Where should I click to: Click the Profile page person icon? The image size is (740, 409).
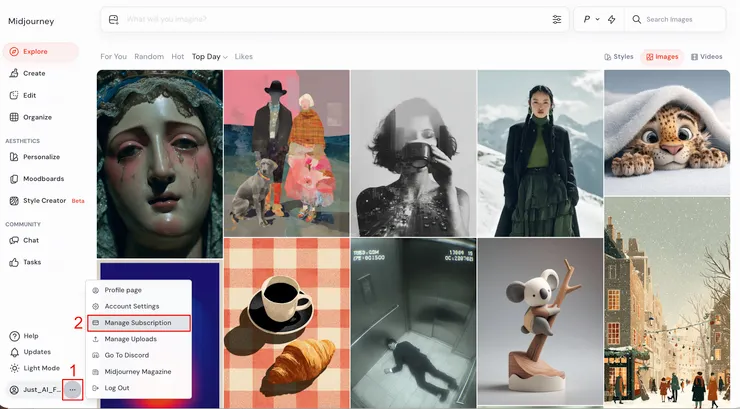pyautogui.click(x=95, y=290)
